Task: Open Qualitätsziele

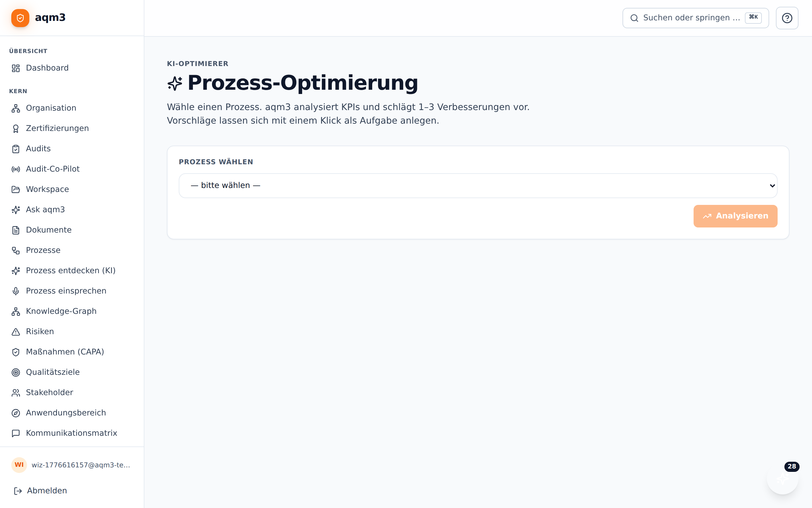Action: 72,372
